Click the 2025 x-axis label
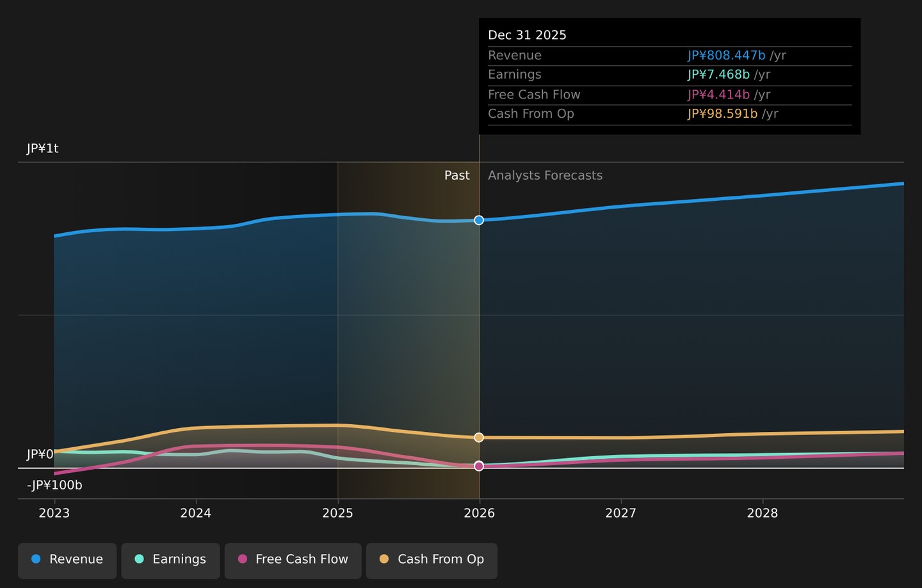The image size is (922, 588). pos(337,513)
